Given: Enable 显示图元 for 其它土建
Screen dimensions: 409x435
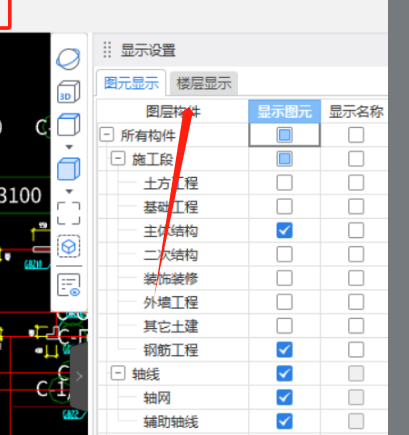Looking at the screenshot, I should point(284,326).
